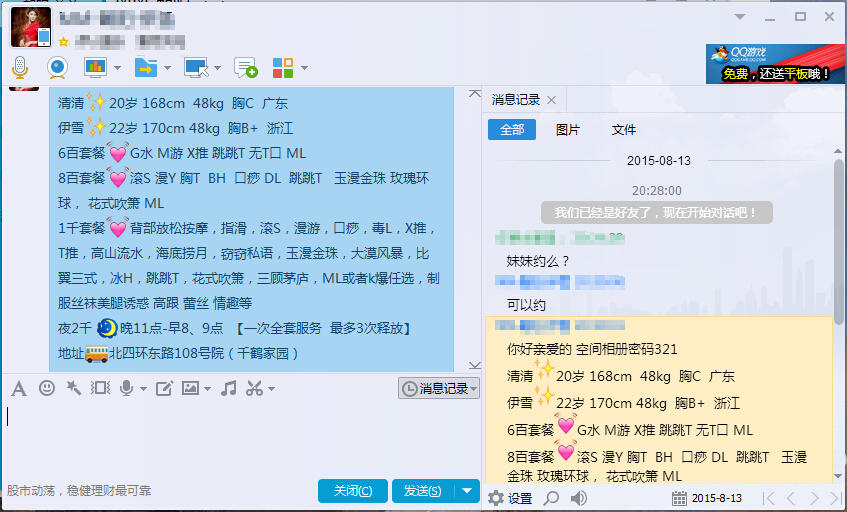Open the emoji smiley picker
Screen dimensions: 847x512
[47, 388]
